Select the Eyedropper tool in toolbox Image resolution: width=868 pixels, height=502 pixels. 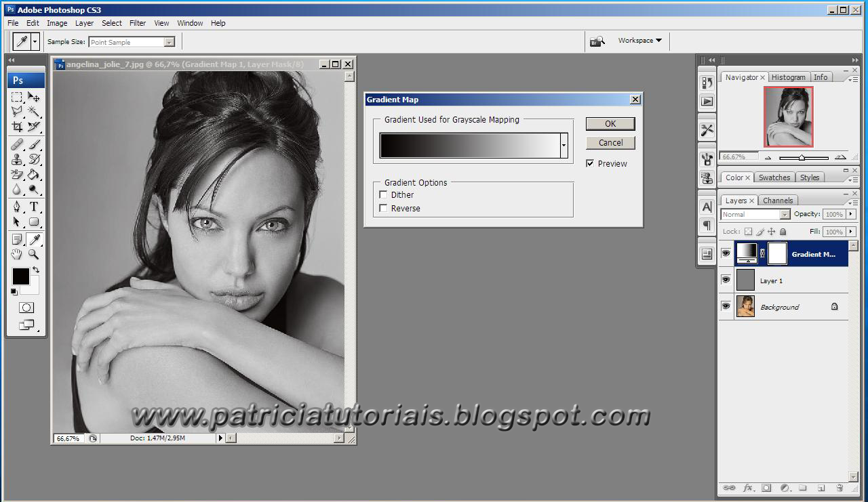[x=33, y=239]
